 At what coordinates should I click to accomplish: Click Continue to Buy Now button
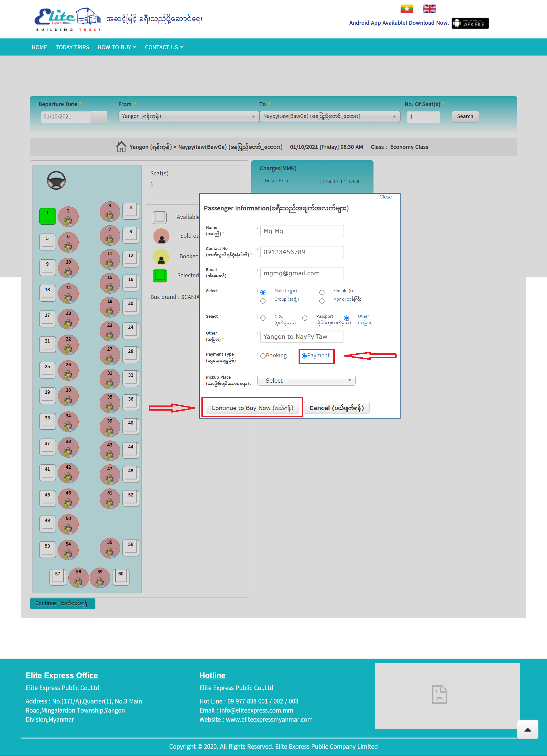click(252, 408)
